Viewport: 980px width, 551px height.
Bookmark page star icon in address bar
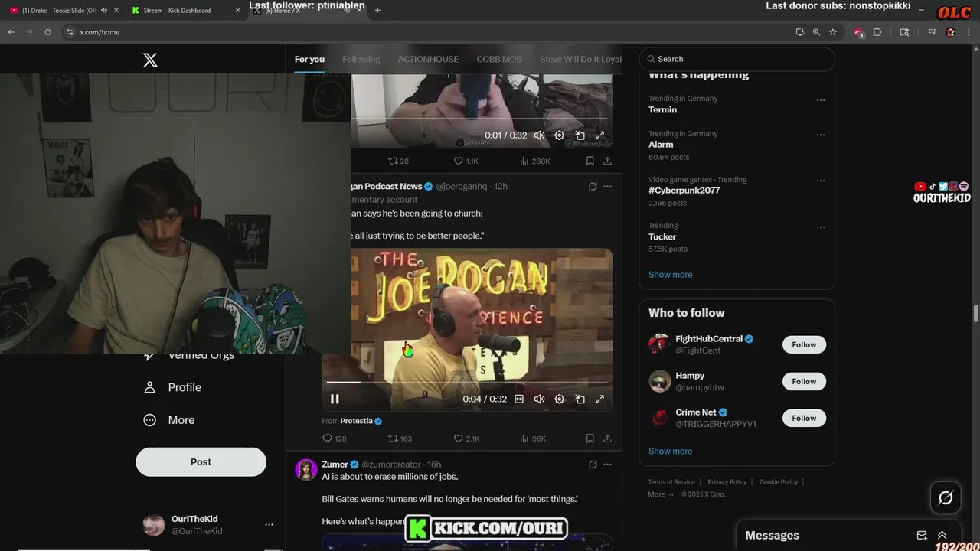pyautogui.click(x=833, y=32)
